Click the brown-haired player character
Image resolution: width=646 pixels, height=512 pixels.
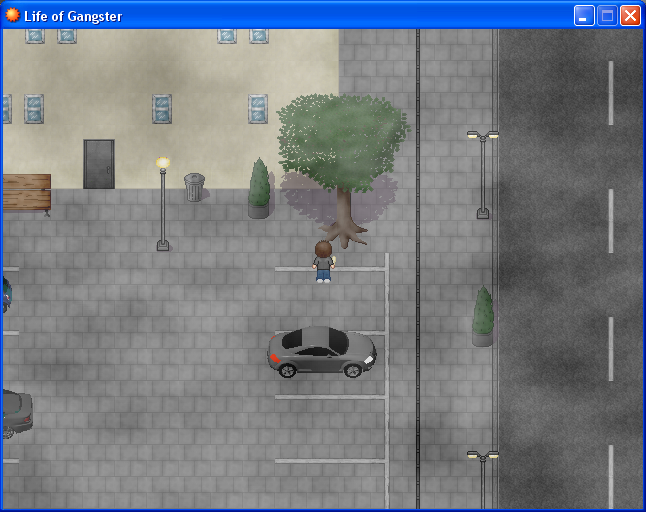click(323, 262)
